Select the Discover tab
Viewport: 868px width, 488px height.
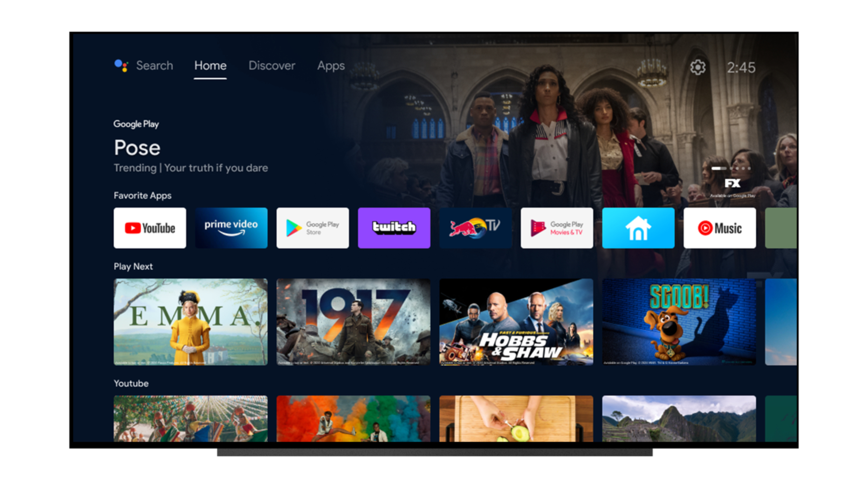tap(272, 66)
